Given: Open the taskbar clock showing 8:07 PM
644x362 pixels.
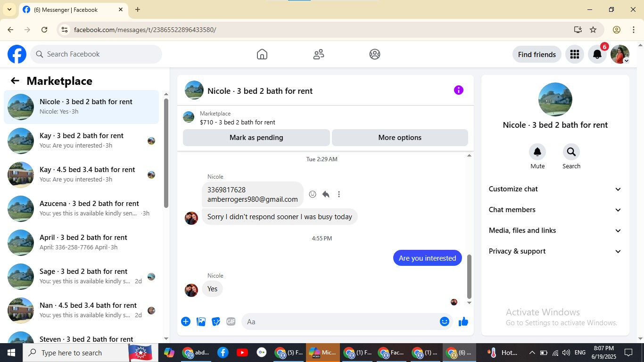Looking at the screenshot, I should click(x=604, y=353).
